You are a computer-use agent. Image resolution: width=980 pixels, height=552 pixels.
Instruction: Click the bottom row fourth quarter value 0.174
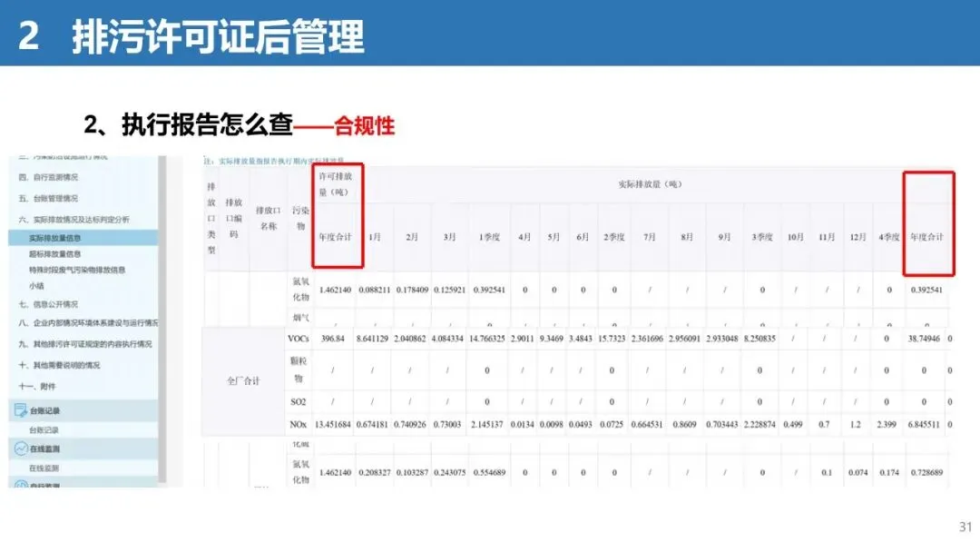tap(888, 473)
